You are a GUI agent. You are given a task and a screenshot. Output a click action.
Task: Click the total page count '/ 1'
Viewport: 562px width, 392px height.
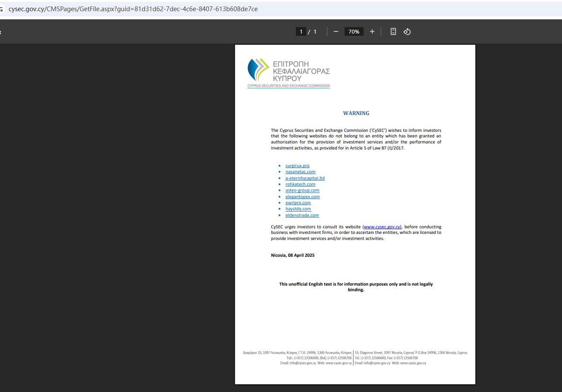coord(312,31)
